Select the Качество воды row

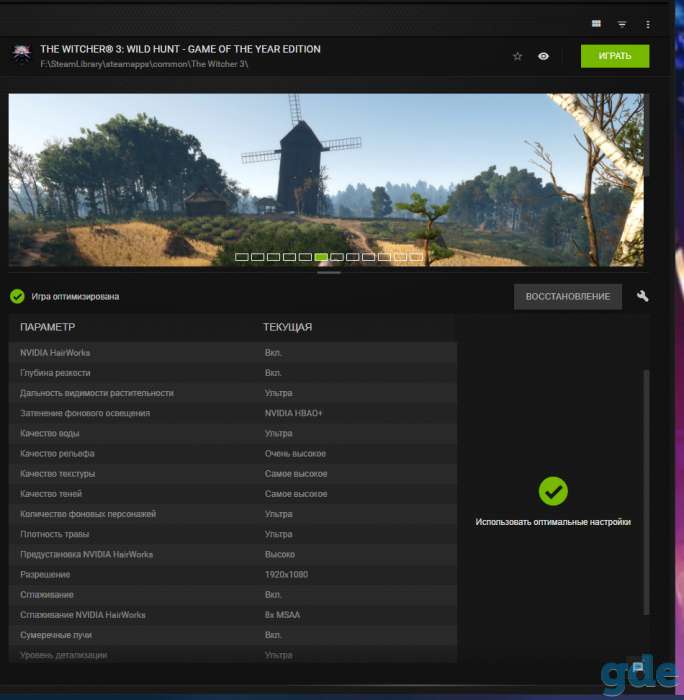pyautogui.click(x=233, y=433)
